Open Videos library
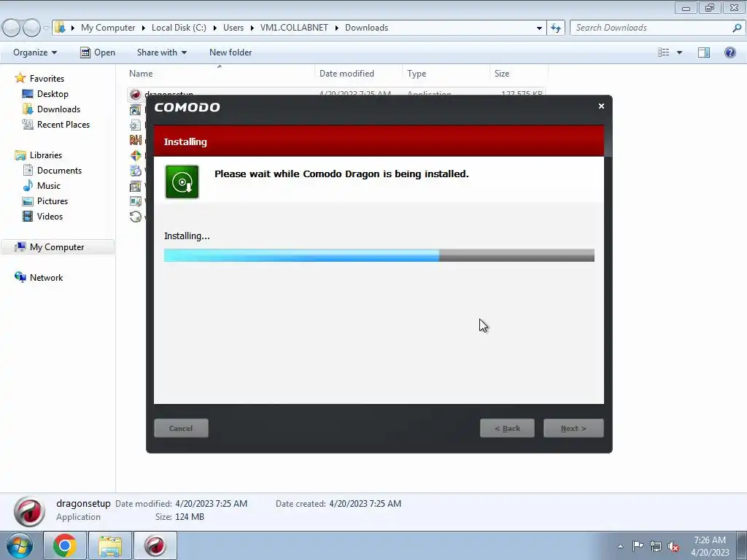 click(50, 216)
